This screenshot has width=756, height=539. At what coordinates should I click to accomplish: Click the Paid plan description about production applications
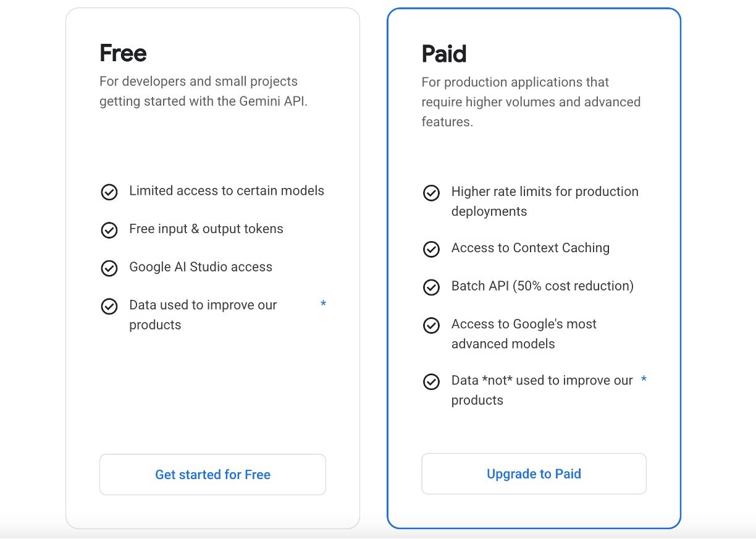(531, 102)
